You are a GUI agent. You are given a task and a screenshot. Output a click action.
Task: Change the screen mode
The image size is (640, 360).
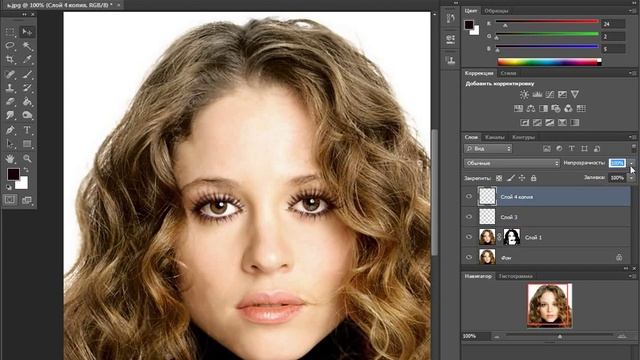click(27, 200)
